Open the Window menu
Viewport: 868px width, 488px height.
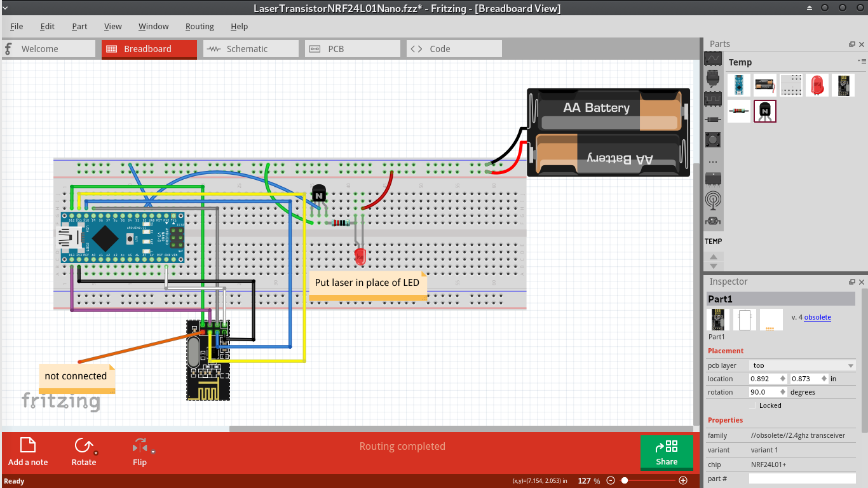154,27
